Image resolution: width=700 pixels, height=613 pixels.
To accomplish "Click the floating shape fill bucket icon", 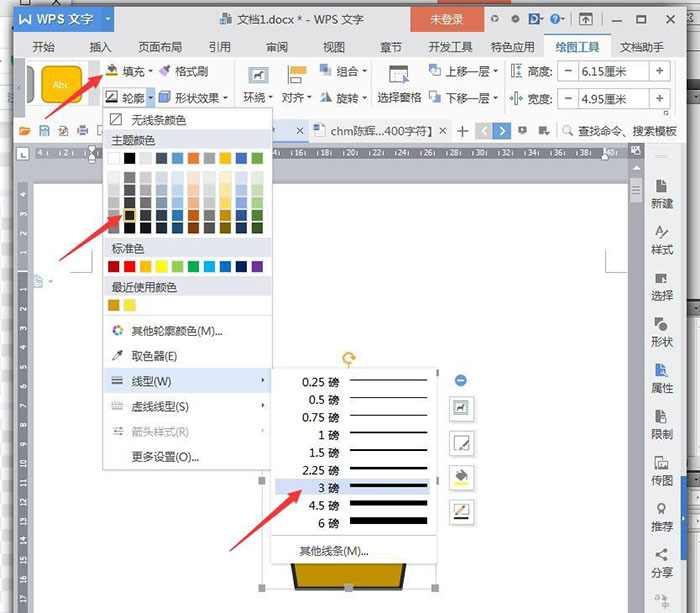I will tap(461, 477).
